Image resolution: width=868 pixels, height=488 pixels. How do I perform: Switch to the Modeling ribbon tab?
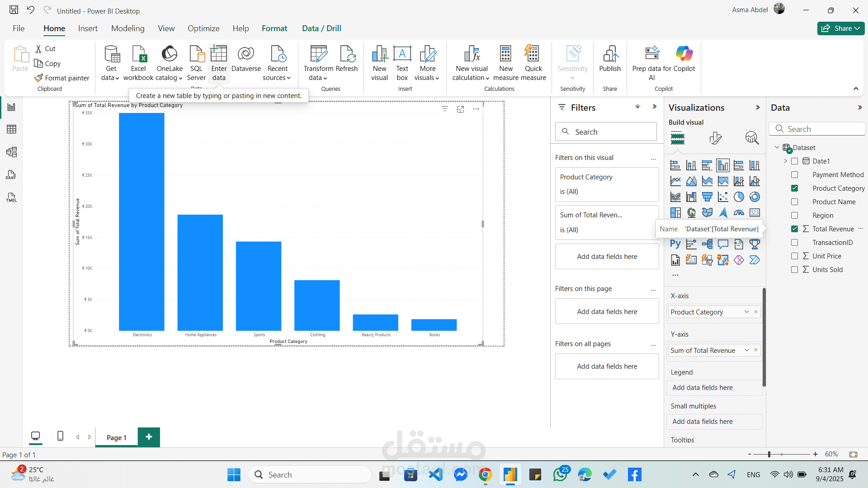click(x=128, y=28)
